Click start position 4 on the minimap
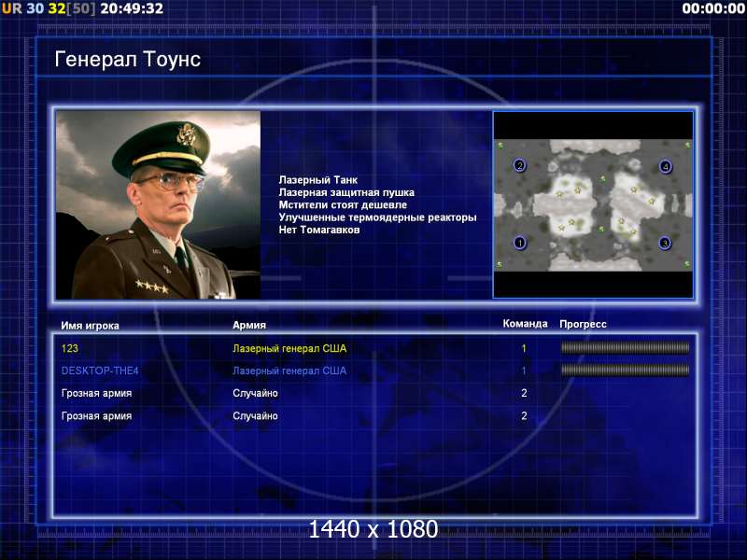 coord(666,166)
